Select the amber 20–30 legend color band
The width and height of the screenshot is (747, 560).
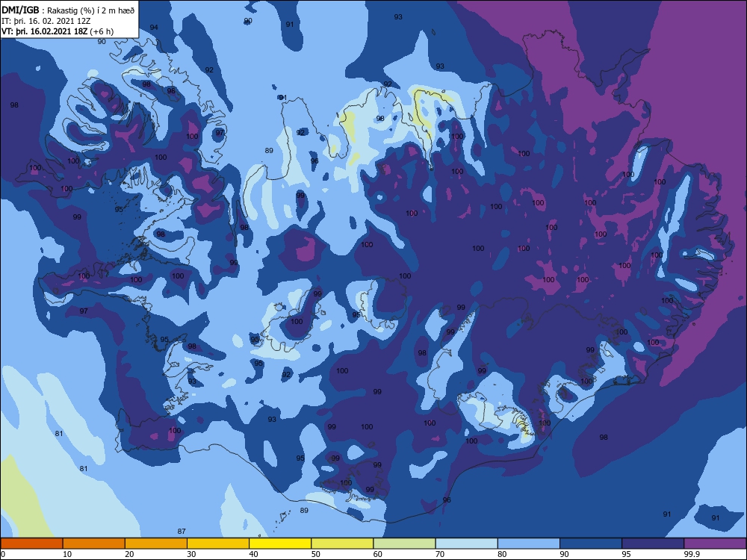[156, 544]
